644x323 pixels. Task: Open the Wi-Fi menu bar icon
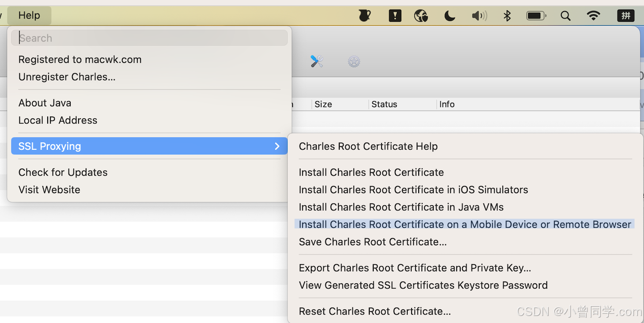click(x=594, y=16)
